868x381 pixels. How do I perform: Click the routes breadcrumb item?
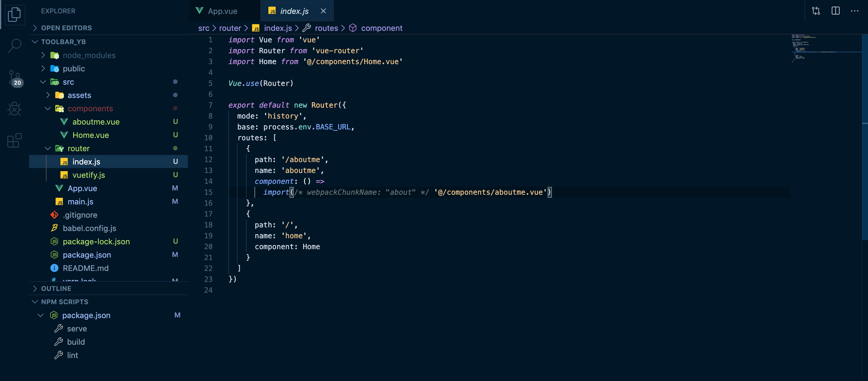click(x=326, y=28)
